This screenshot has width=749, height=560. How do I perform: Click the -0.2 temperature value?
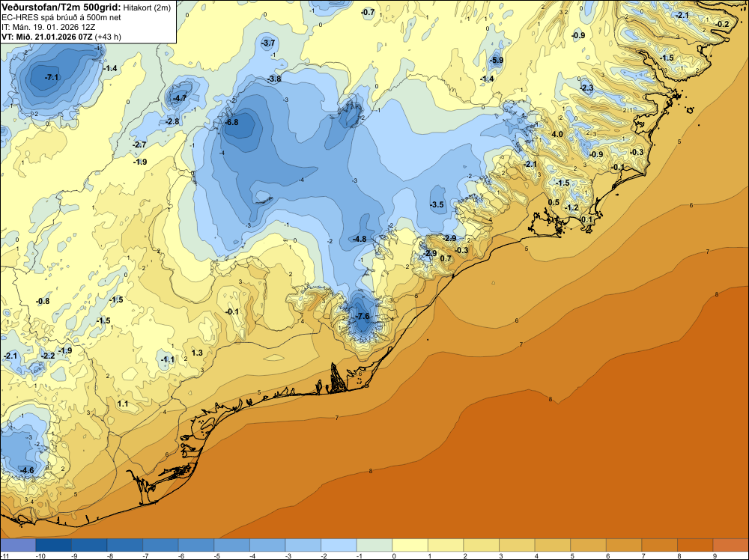[x=722, y=25]
